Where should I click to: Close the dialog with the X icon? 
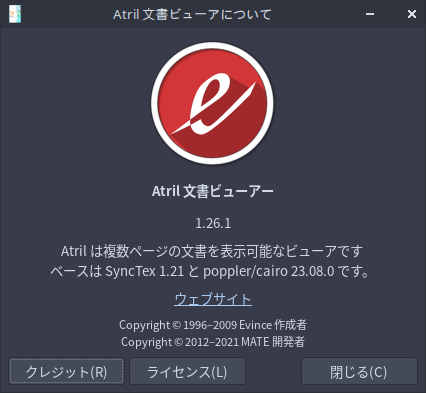point(412,14)
